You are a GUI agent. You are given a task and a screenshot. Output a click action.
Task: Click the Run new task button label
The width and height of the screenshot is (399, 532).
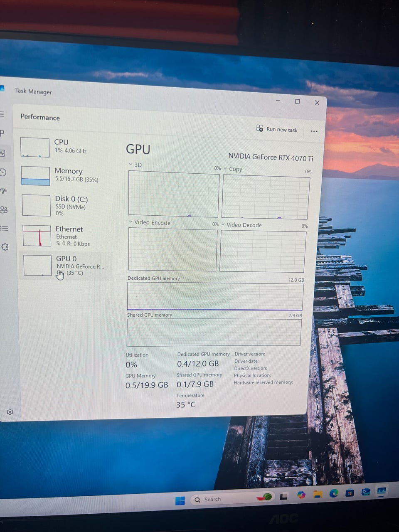tap(282, 130)
